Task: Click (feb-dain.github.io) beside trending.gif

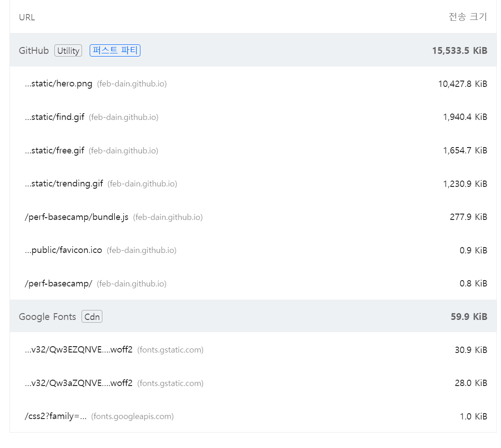Action: 143,184
